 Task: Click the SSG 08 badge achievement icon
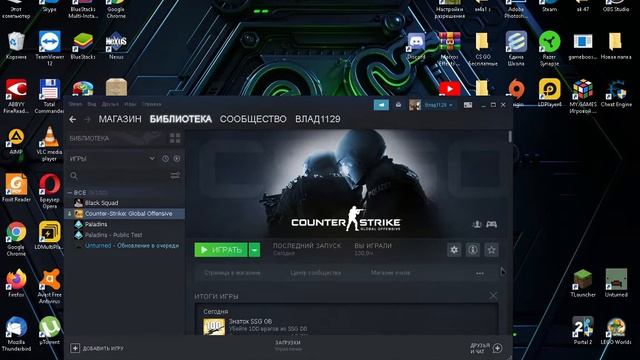pyautogui.click(x=214, y=327)
